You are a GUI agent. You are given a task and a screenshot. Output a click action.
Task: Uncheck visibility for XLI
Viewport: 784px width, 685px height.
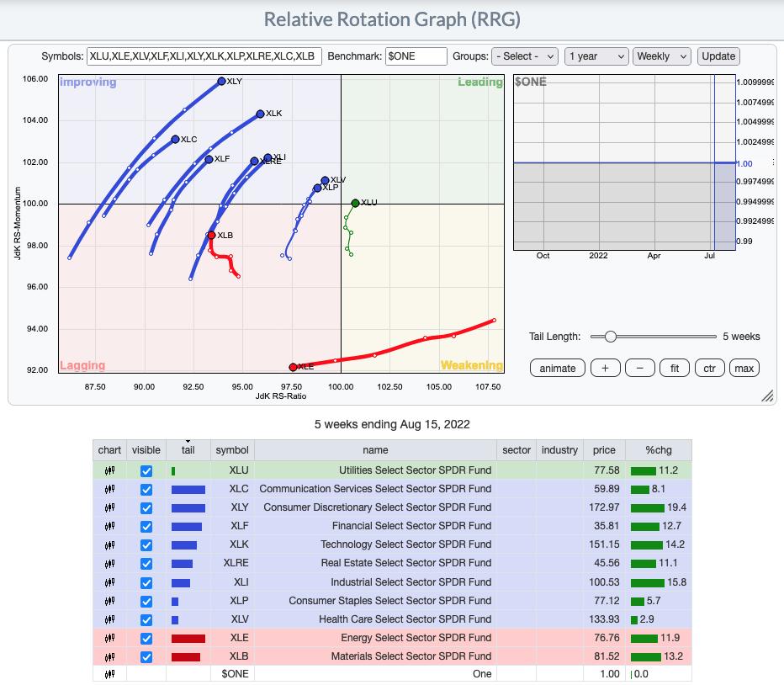click(146, 583)
